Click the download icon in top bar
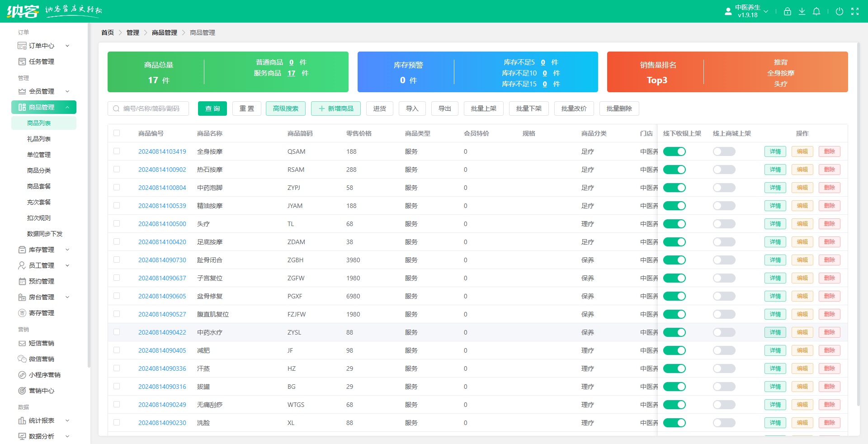868x444 pixels. pos(802,11)
